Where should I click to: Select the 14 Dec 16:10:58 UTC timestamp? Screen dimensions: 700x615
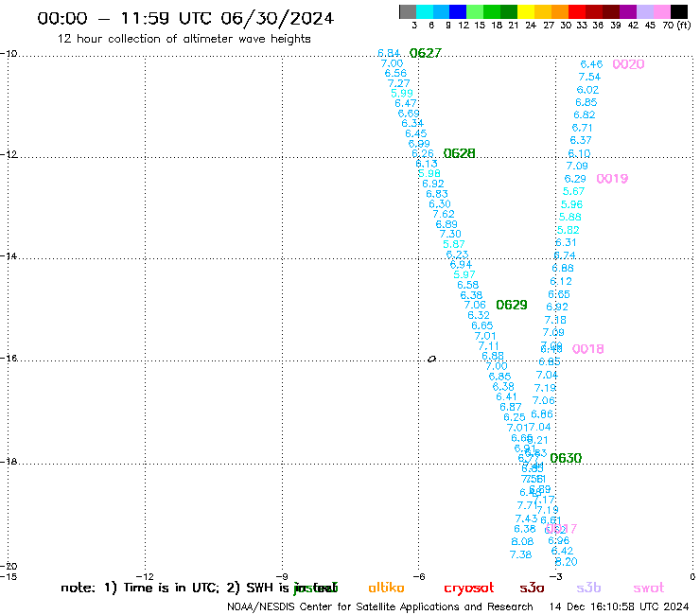[x=619, y=607]
